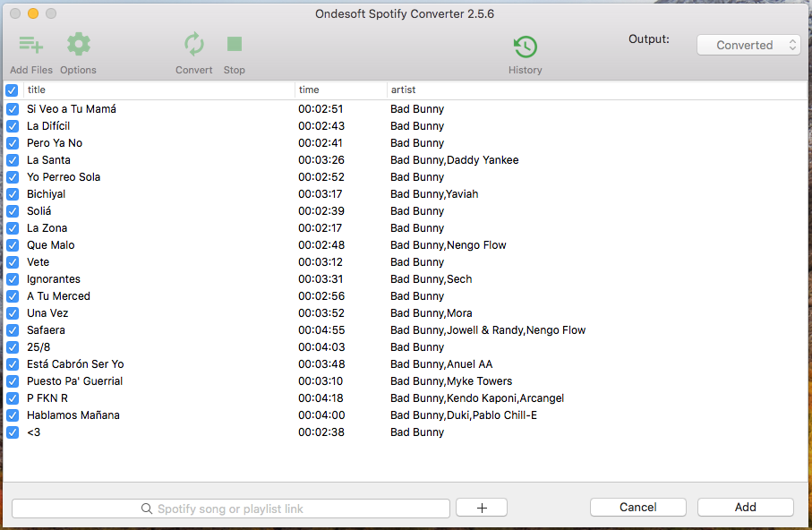Screen dimensions: 812x530
Task: Click the time 00:02:17
Action: (321, 228)
